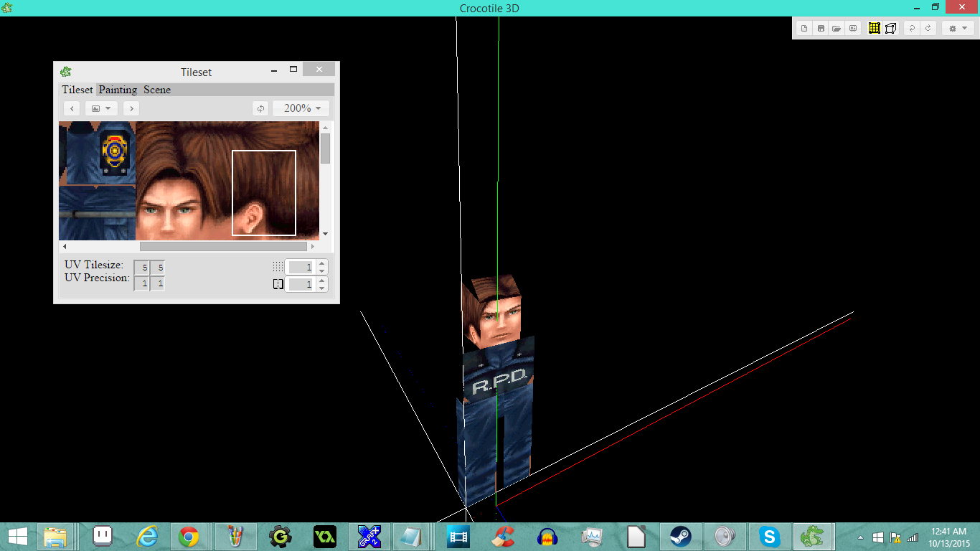The width and height of the screenshot is (980, 551).
Task: Minimize the Tileset window
Action: point(274,70)
